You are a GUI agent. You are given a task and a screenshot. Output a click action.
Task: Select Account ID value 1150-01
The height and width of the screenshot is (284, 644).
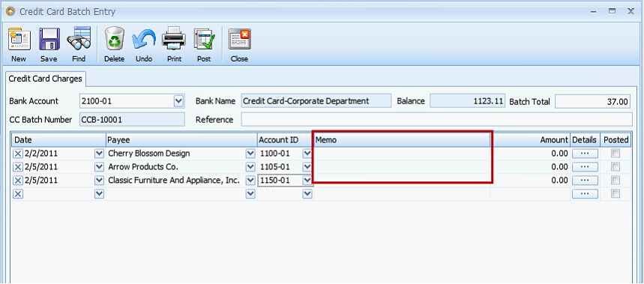point(275,181)
